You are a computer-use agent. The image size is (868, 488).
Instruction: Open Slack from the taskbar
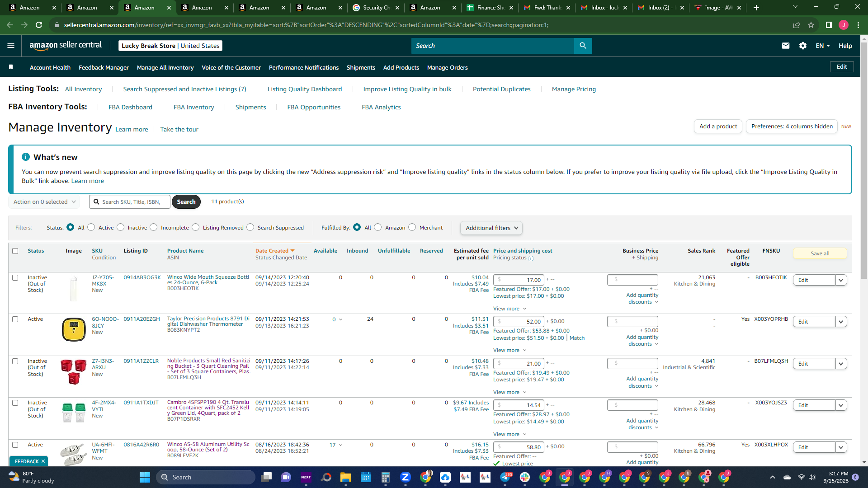pos(525,477)
